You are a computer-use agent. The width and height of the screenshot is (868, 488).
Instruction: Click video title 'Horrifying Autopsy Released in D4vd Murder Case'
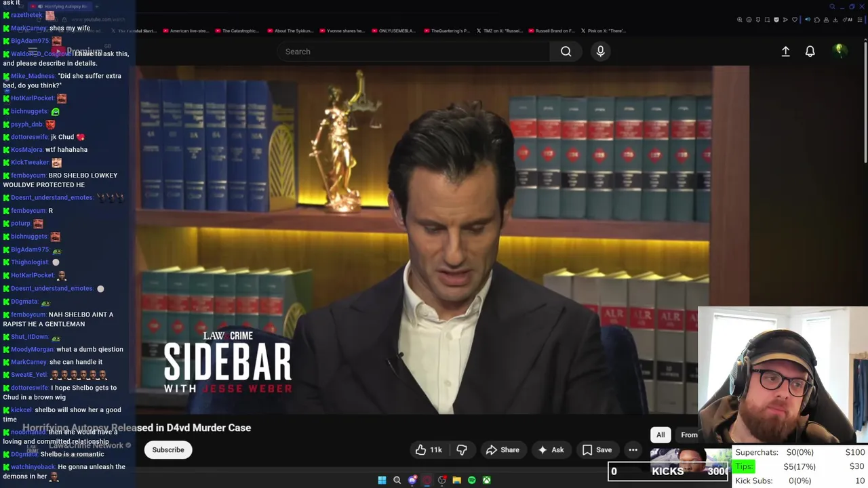(137, 428)
